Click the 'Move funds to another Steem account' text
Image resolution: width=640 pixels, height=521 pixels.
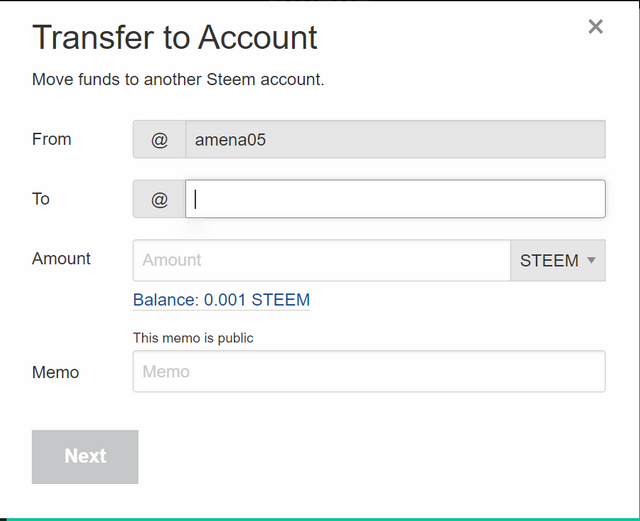coord(178,79)
